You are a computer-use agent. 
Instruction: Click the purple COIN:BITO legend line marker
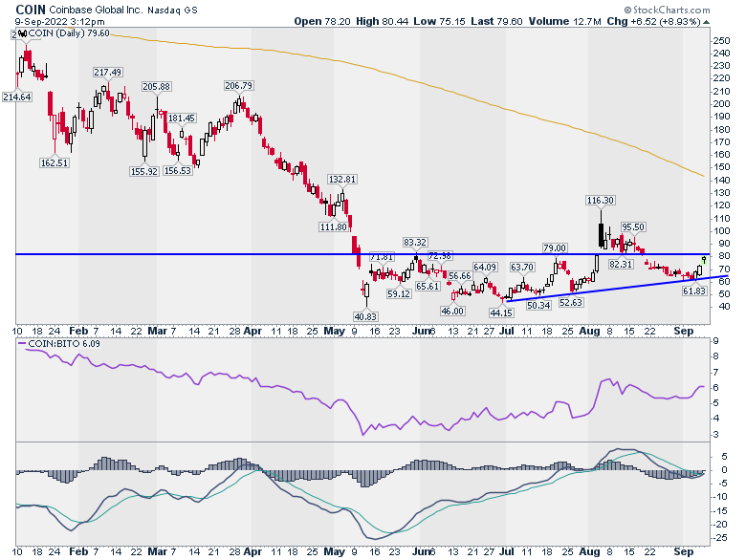pos(22,343)
